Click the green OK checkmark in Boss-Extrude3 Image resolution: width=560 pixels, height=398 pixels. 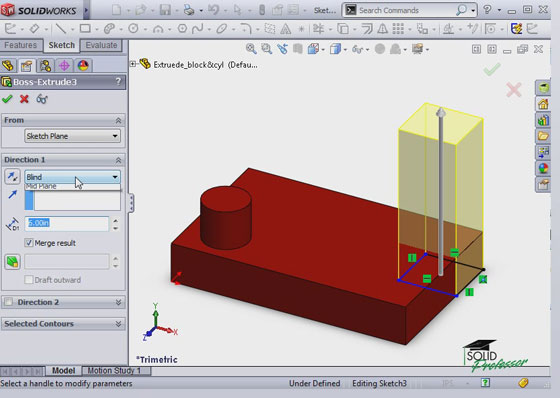coord(7,99)
